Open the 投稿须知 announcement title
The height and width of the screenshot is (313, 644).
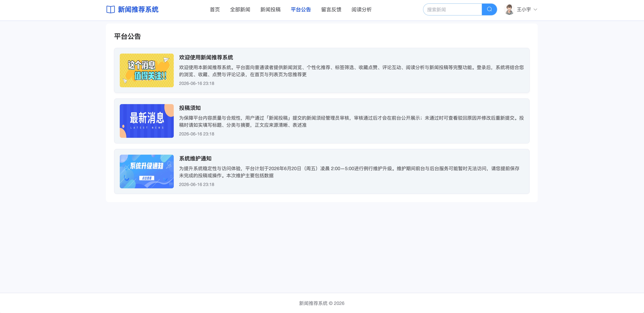[190, 108]
